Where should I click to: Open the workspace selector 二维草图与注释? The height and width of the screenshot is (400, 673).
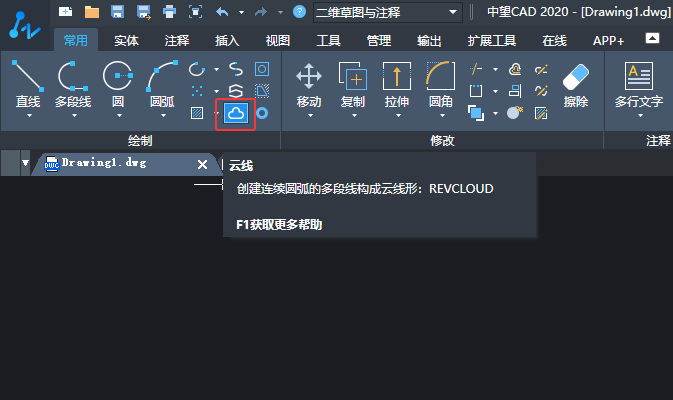pyautogui.click(x=388, y=12)
